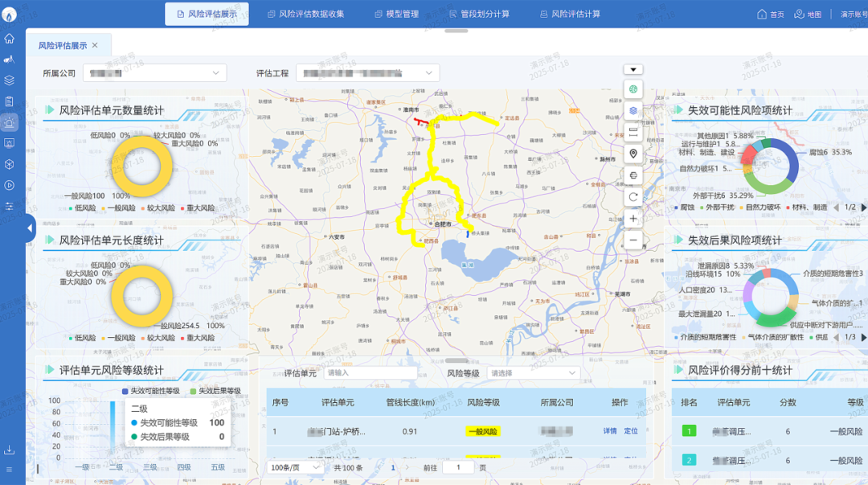This screenshot has height=485, width=868.
Task: Click the map refresh rotate button
Action: coord(633,197)
